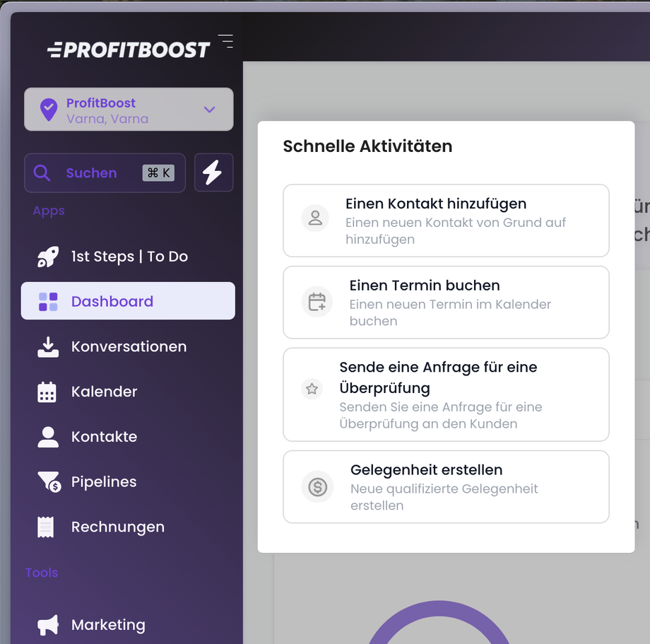This screenshot has height=644, width=650.
Task: Click the rocket icon for 1st Steps
Action: point(48,257)
